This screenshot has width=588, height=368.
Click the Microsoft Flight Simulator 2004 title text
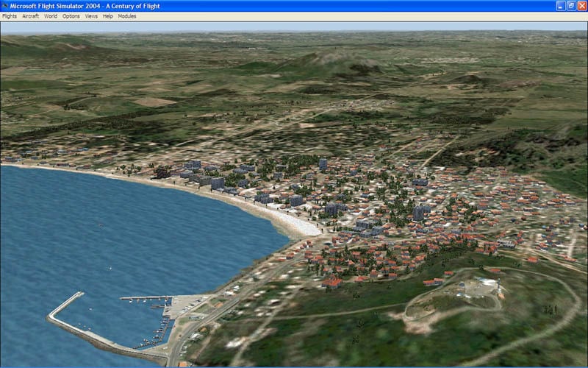point(85,6)
